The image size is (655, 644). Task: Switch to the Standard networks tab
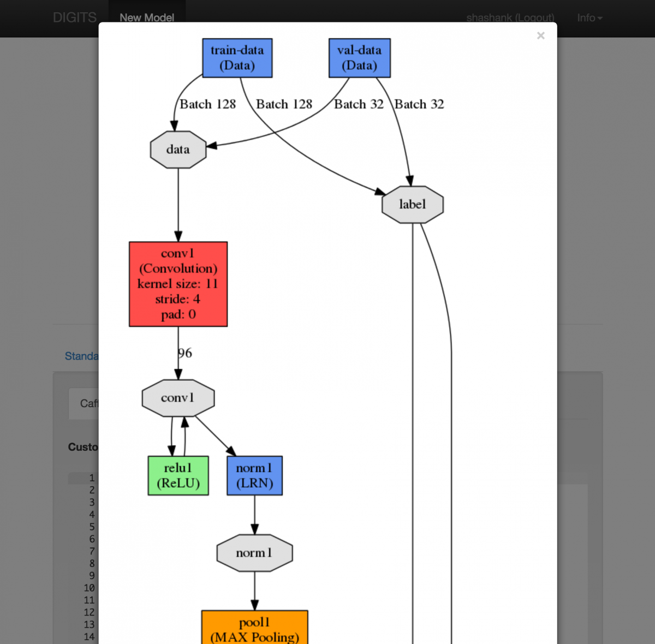click(81, 356)
